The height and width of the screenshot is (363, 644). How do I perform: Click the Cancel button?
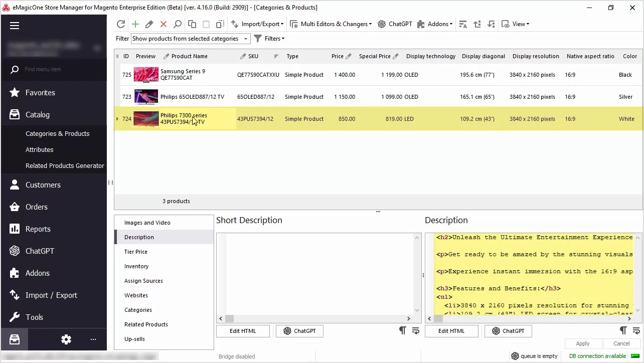(621, 343)
